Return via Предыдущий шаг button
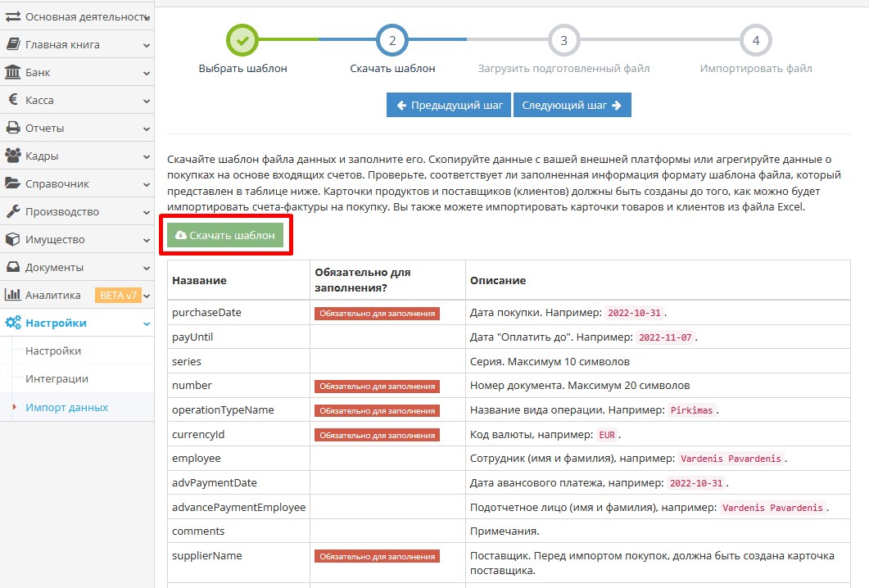Image resolution: width=869 pixels, height=588 pixels. pos(449,106)
